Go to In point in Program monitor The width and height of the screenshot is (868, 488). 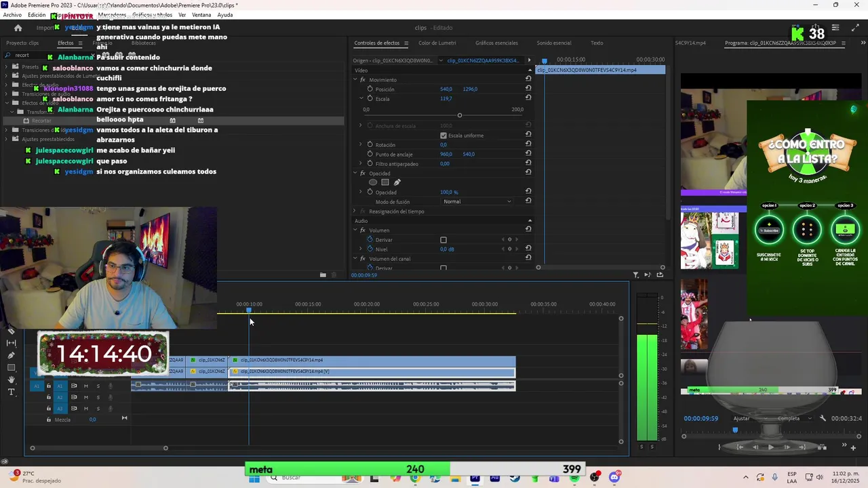point(739,447)
